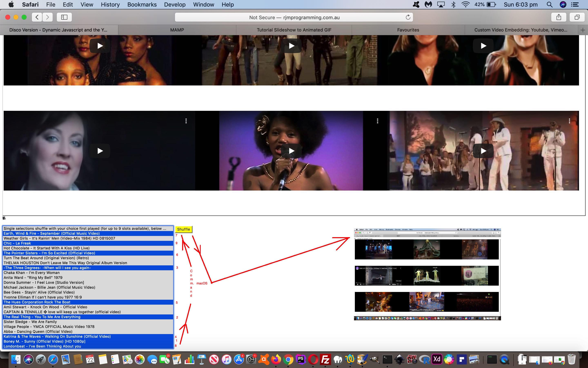Play the afro singer with microphone video

coord(291,151)
